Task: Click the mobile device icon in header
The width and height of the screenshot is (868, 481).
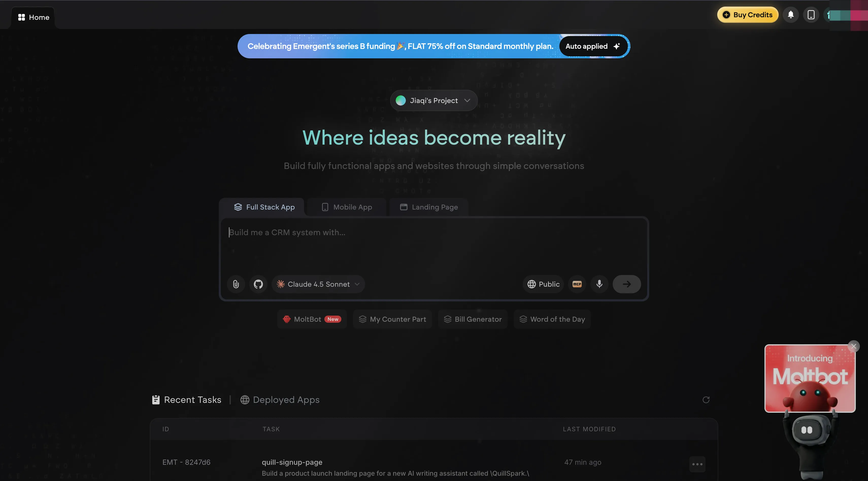Action: (811, 15)
